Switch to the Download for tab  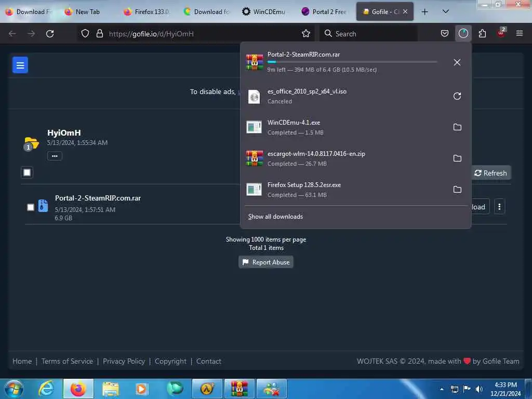tap(206, 12)
